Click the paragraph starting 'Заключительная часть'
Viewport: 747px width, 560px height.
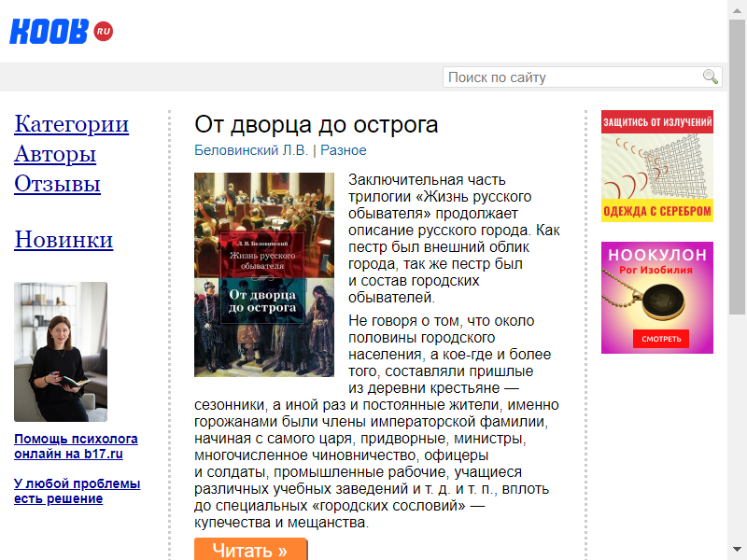click(454, 239)
